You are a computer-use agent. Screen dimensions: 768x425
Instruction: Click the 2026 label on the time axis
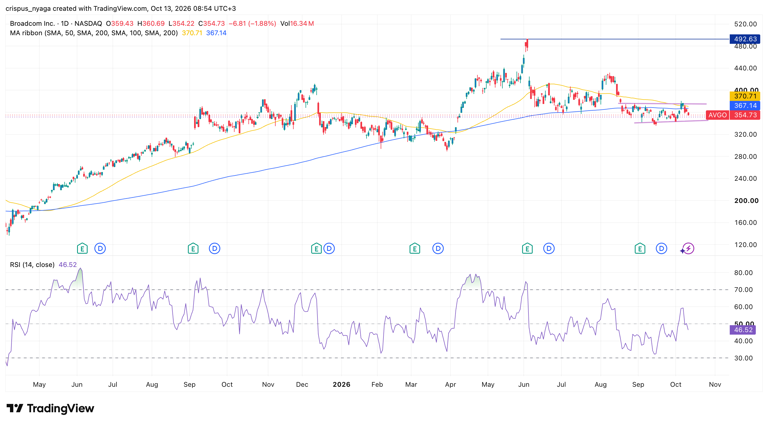[341, 384]
